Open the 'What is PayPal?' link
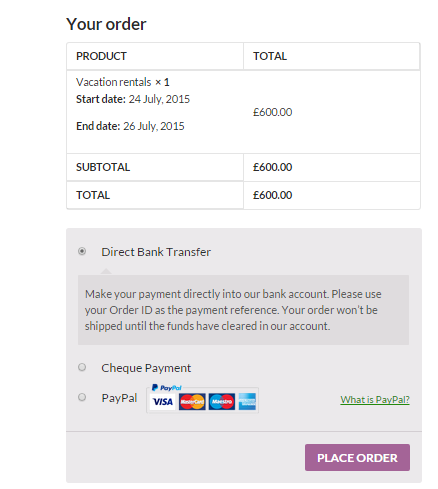 click(x=375, y=399)
